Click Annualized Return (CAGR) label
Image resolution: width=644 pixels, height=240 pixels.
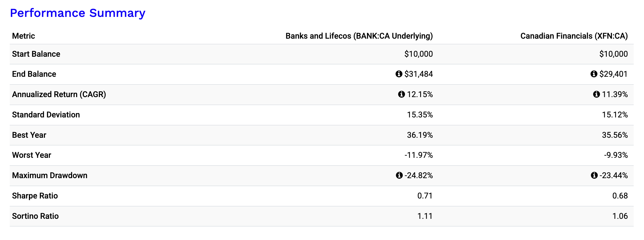(59, 95)
